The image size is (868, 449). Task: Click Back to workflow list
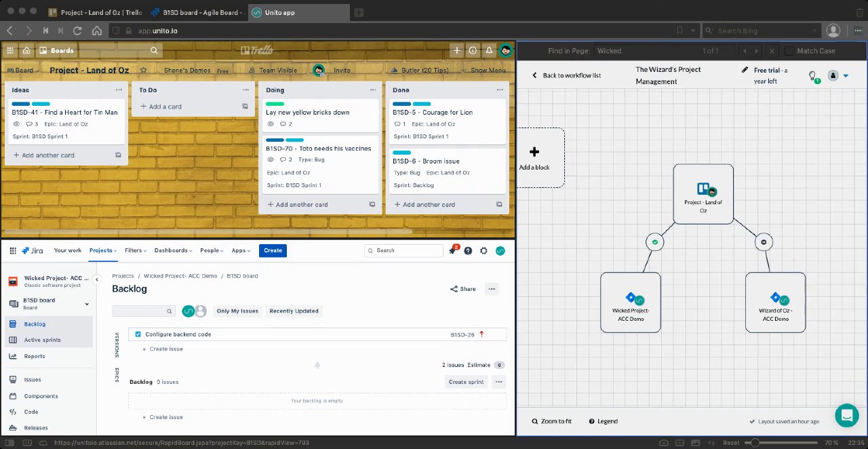(x=566, y=75)
